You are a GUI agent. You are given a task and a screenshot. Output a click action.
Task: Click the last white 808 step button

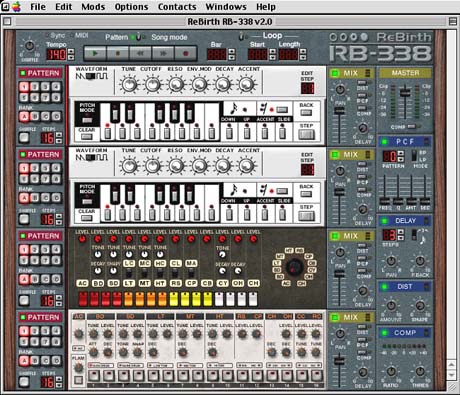click(x=253, y=299)
